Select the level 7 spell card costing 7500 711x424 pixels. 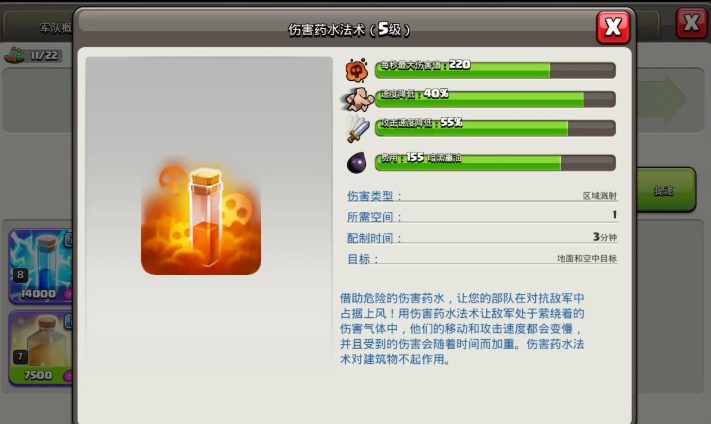tap(41, 348)
